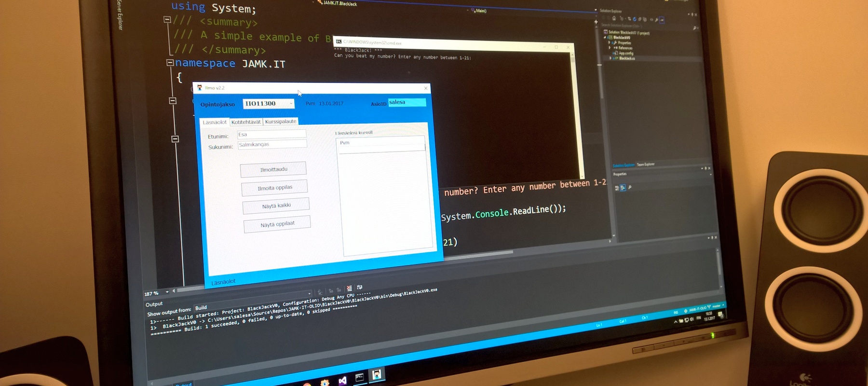Collapse the namespace JAMK.IT code block
Screen dimensions: 868x386
[x=170, y=63]
